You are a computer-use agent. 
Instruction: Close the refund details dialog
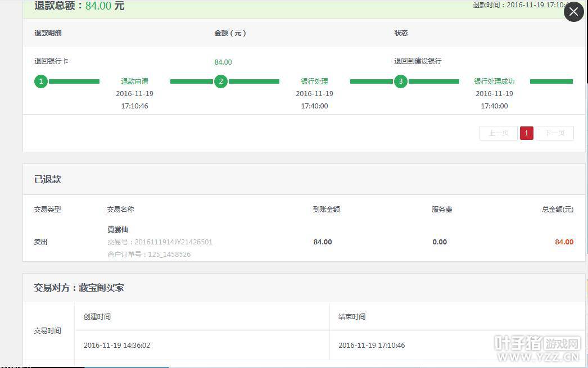click(x=573, y=12)
